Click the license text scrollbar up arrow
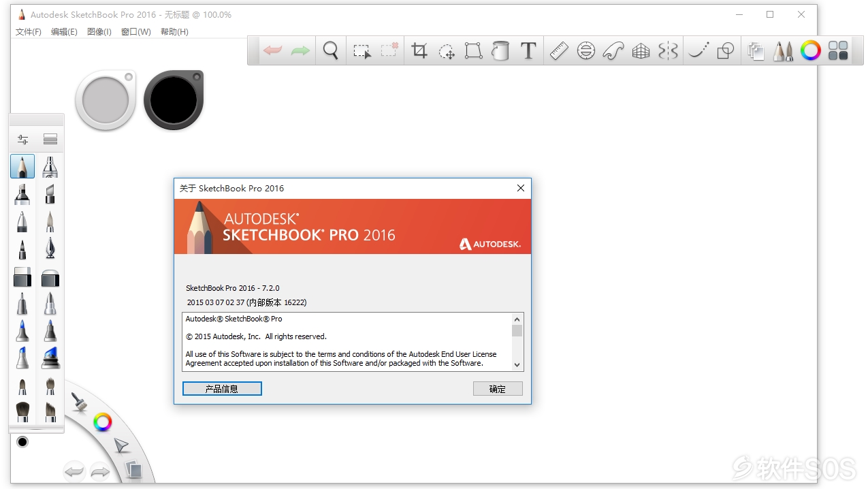 [x=517, y=319]
